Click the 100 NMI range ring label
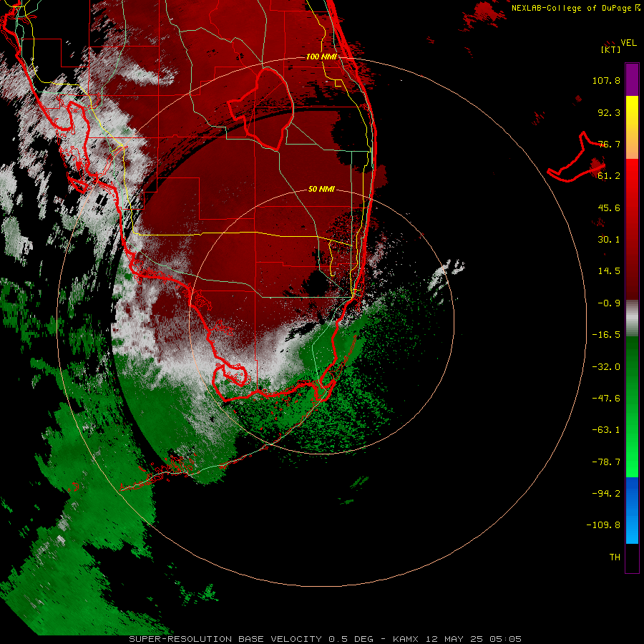Screen dimensions: 644x644 [x=321, y=57]
